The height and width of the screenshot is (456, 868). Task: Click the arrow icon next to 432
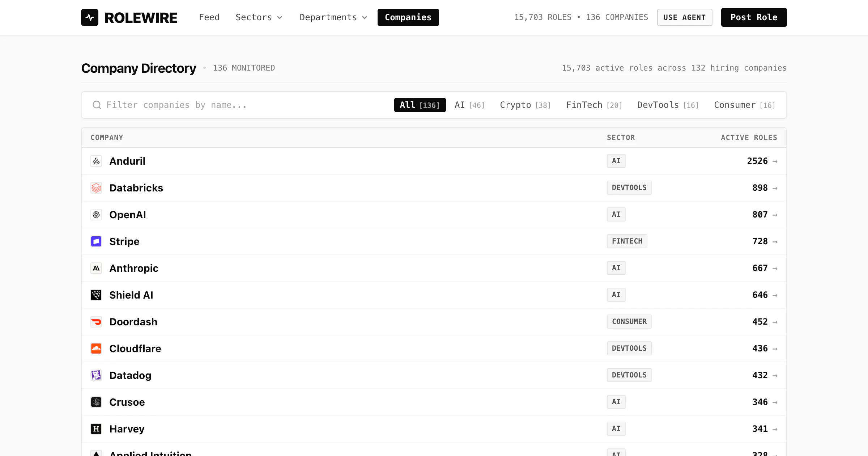click(x=775, y=376)
